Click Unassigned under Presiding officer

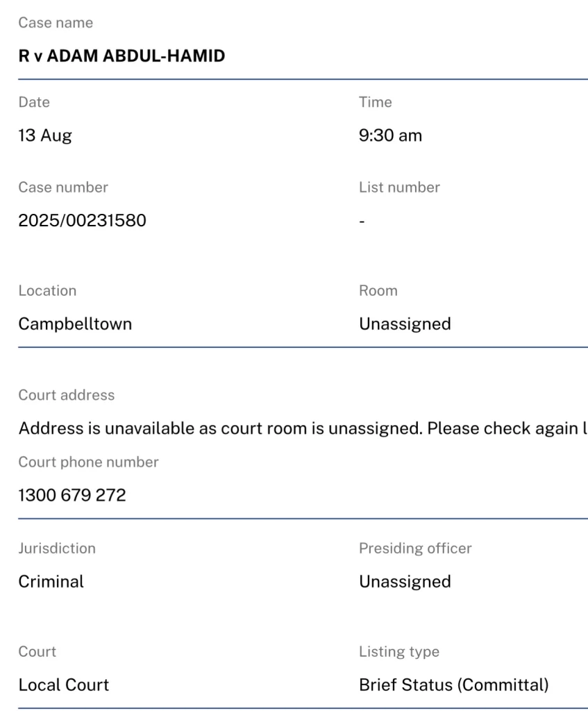pos(405,581)
